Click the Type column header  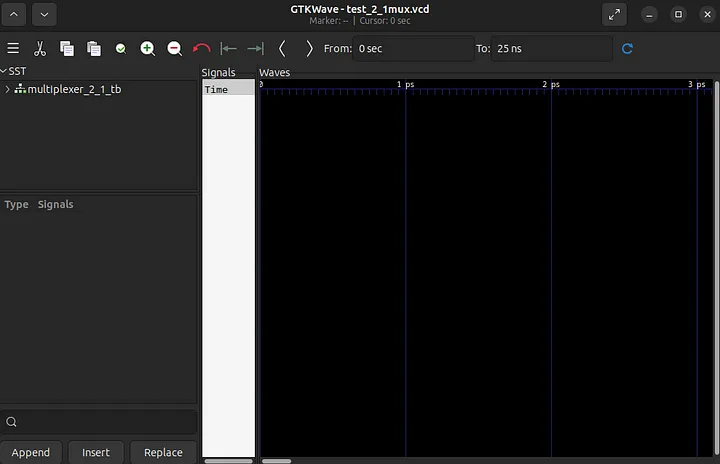(17, 204)
